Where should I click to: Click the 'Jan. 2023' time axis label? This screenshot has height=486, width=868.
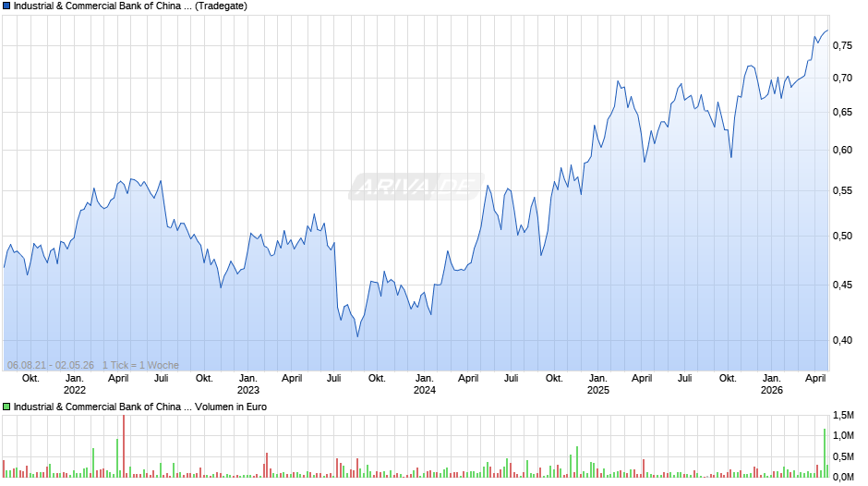(x=248, y=384)
